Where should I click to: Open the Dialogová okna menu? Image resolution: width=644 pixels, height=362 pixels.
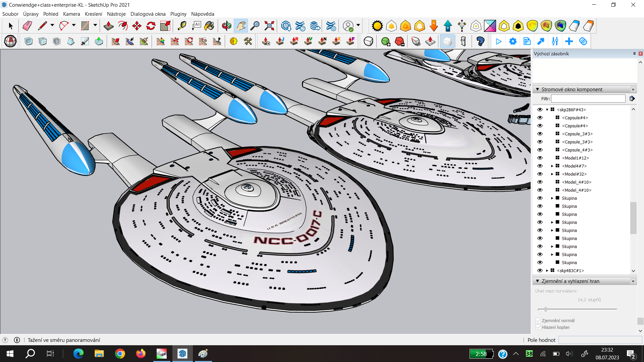point(148,14)
